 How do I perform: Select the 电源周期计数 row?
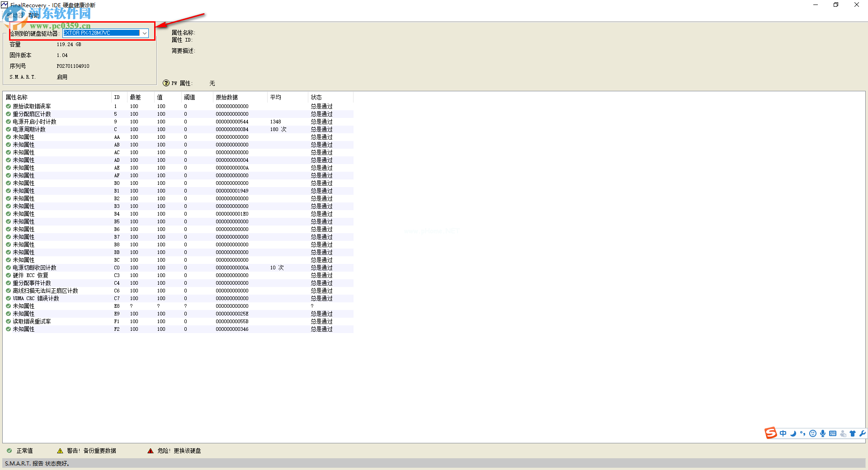tap(178, 130)
